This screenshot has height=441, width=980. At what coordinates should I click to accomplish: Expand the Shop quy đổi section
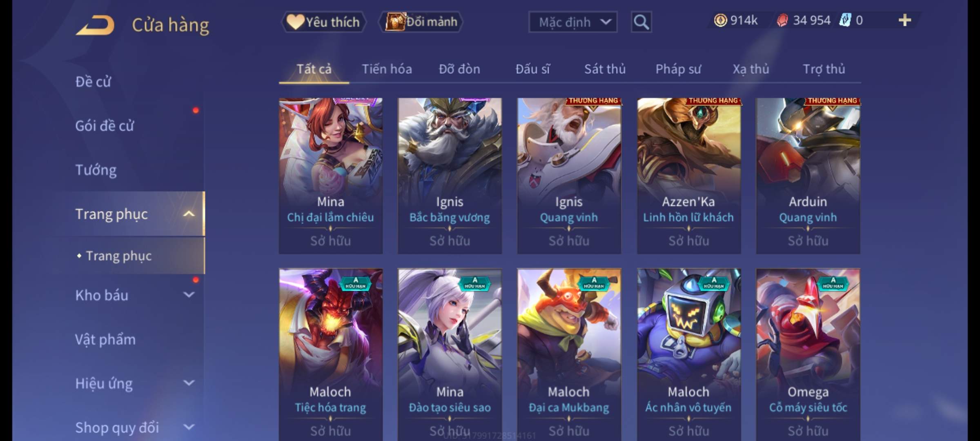(189, 427)
